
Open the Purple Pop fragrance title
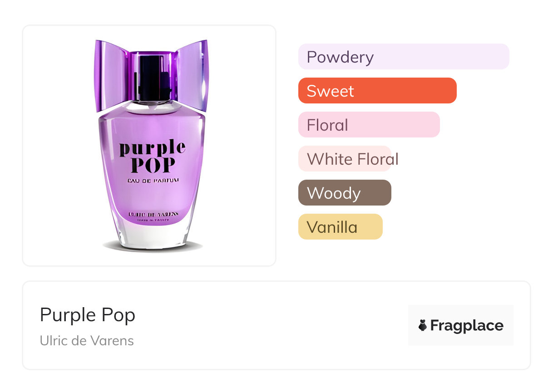[x=88, y=314]
